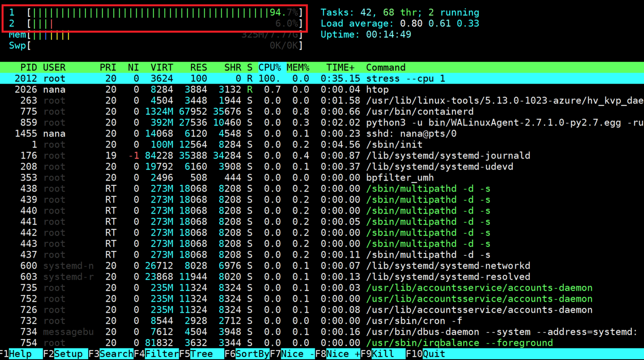Click F10 Quit in function bar
This screenshot has height=360, width=644.
425,354
